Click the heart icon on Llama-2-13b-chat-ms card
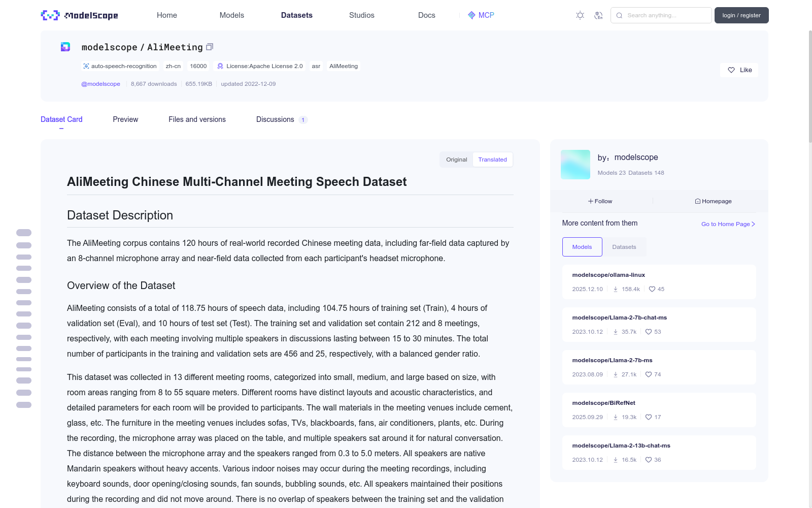The width and height of the screenshot is (812, 508). (x=649, y=460)
